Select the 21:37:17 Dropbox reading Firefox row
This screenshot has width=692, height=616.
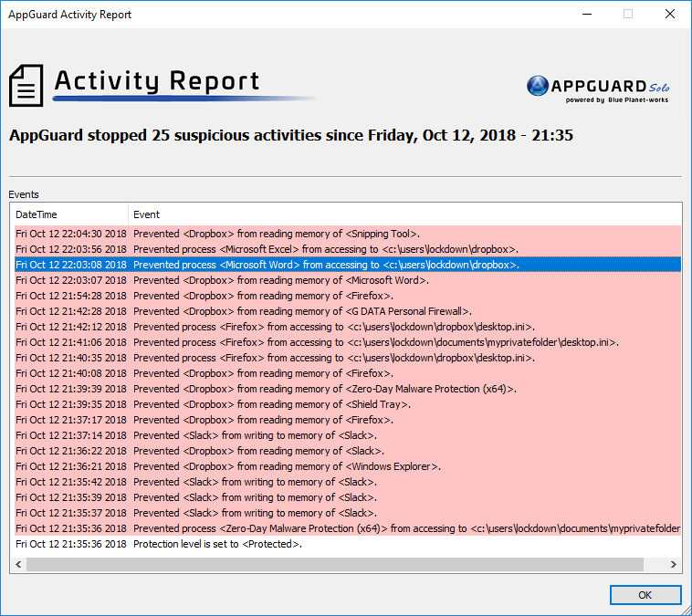pos(348,420)
